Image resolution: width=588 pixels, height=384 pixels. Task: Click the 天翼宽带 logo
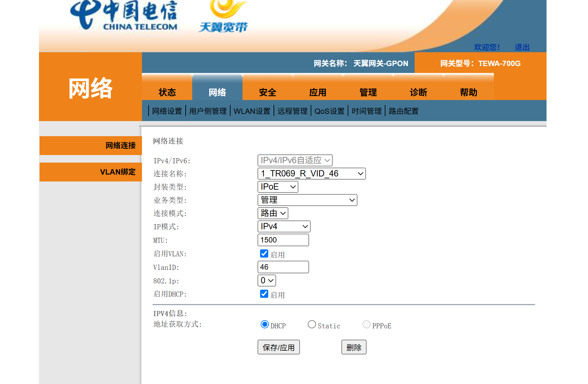pyautogui.click(x=224, y=17)
